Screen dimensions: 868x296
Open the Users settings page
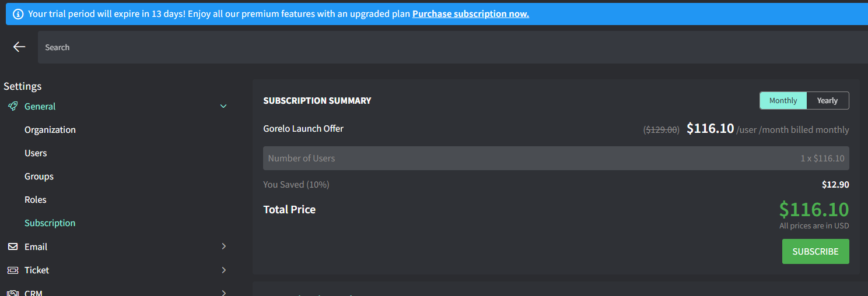point(36,153)
